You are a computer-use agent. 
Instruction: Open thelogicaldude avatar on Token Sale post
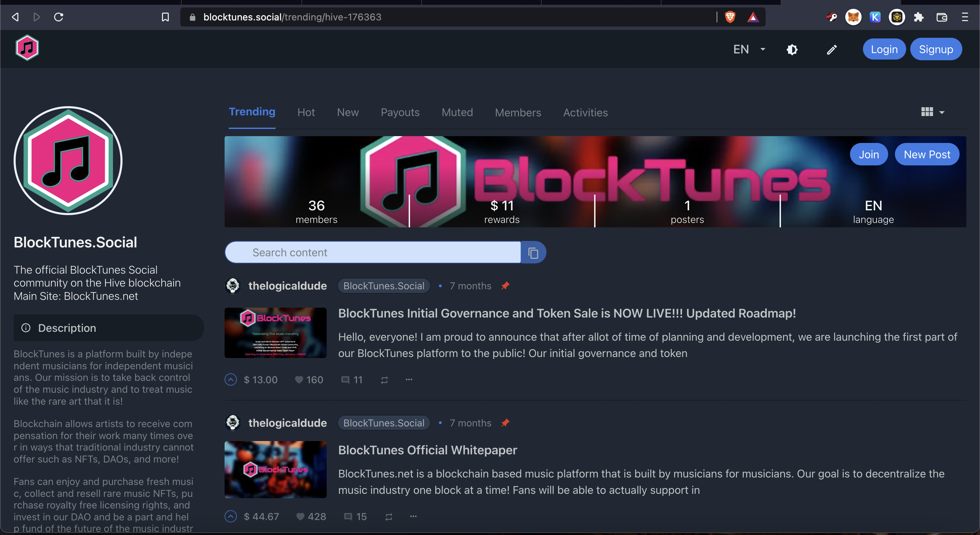233,286
